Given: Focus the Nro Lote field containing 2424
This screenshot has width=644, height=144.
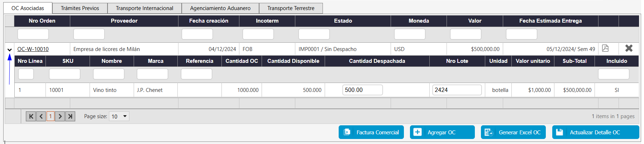Looking at the screenshot, I should point(457,90).
